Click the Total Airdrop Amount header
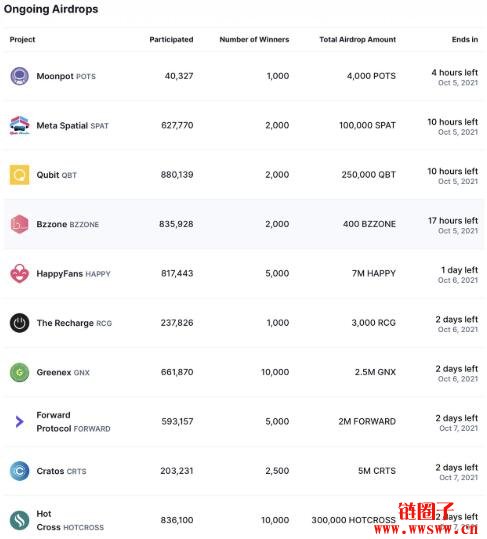This screenshot has height=539, width=487. point(357,40)
